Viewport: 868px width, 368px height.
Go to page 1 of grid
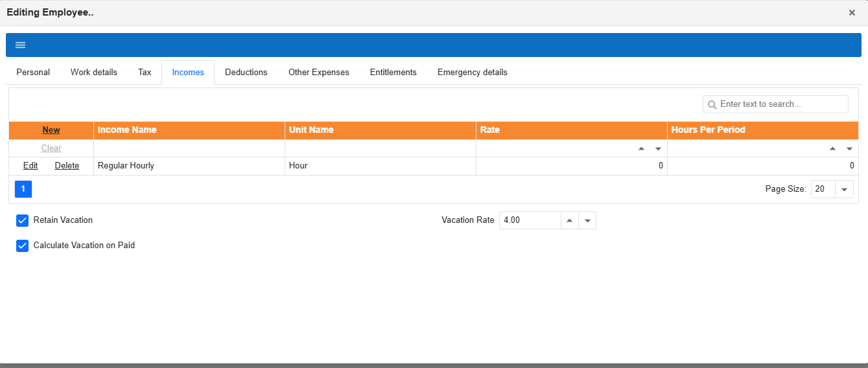click(23, 189)
